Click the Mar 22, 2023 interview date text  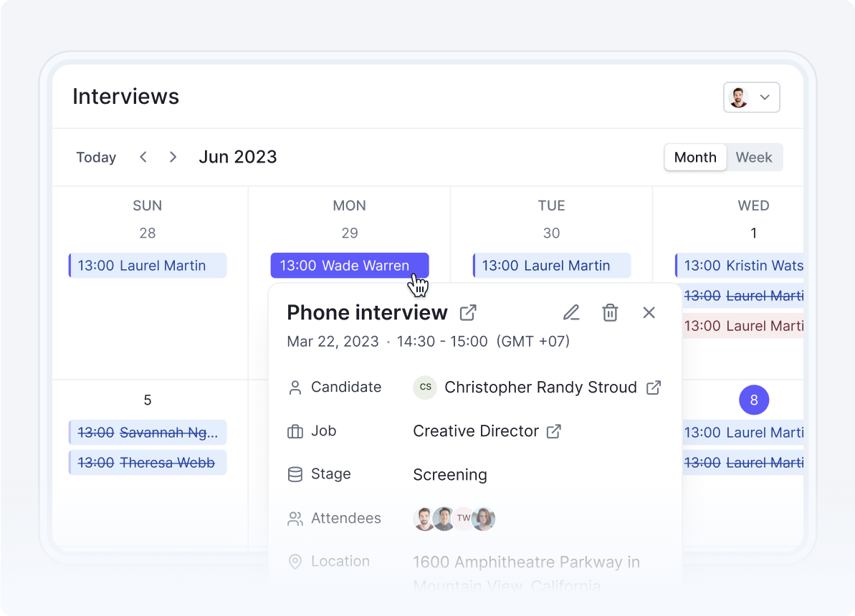[x=333, y=342]
